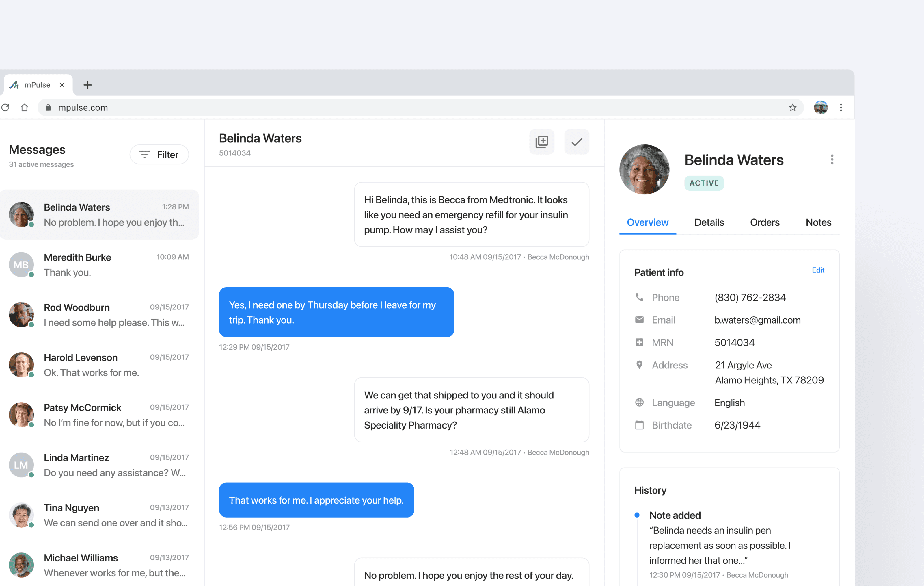Open Meredith Burke conversation
The width and height of the screenshot is (924, 586).
99,265
